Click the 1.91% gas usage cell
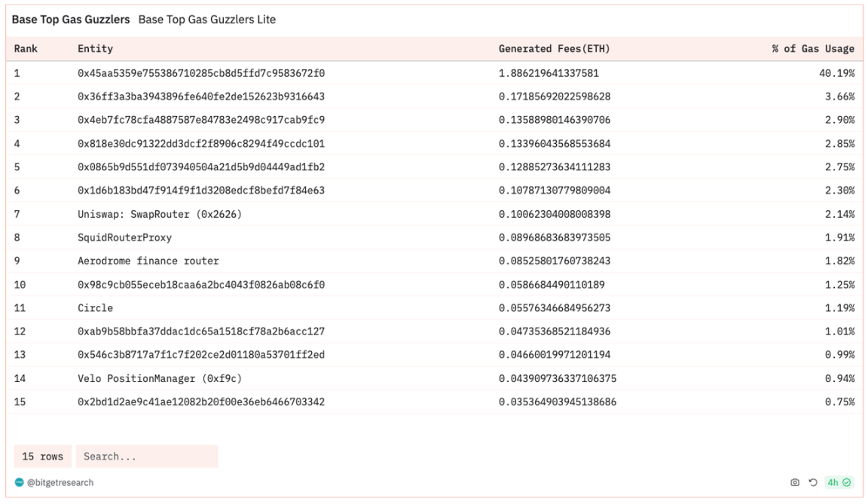 [840, 237]
